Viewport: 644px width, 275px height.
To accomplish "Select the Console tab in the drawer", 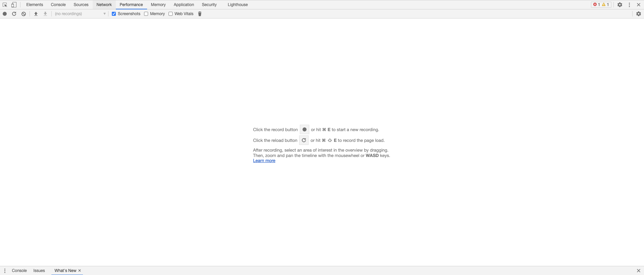I will [19, 271].
